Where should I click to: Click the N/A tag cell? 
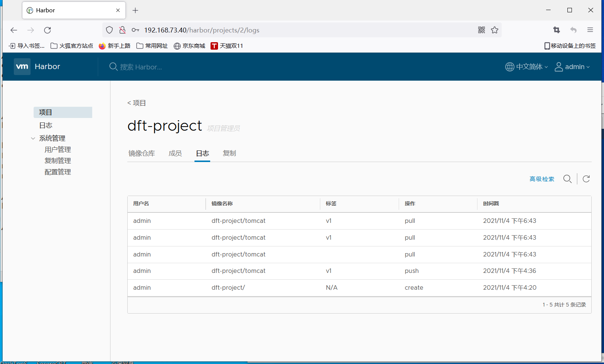[331, 288]
